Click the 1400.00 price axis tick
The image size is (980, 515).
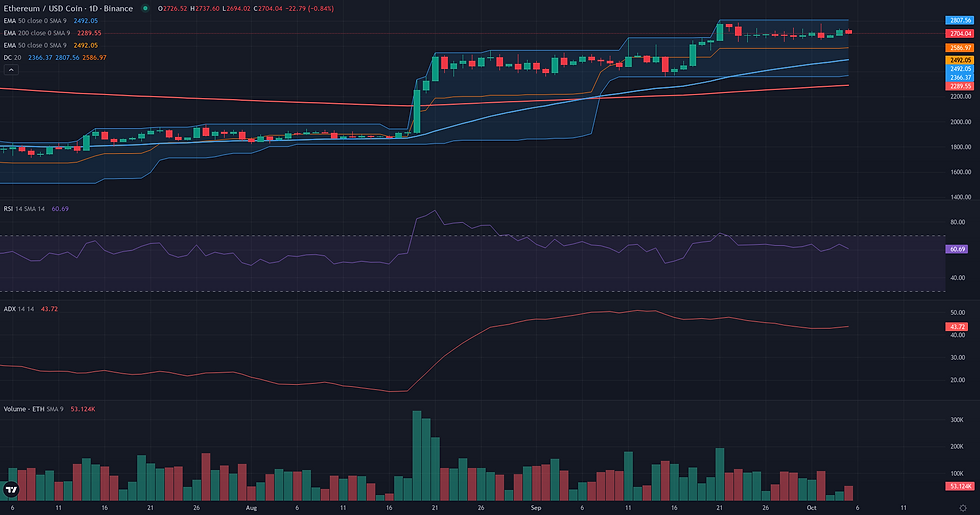961,197
